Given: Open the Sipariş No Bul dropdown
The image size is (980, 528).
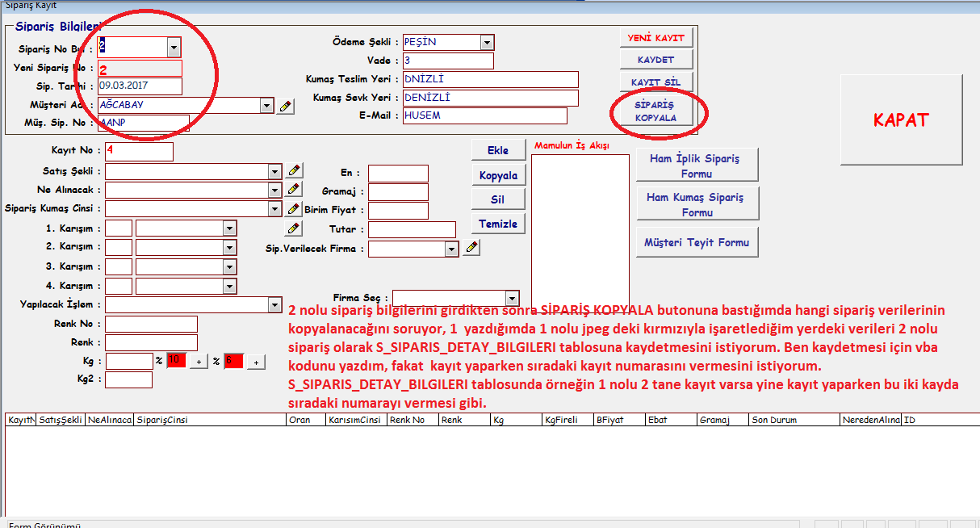Looking at the screenshot, I should 174,48.
